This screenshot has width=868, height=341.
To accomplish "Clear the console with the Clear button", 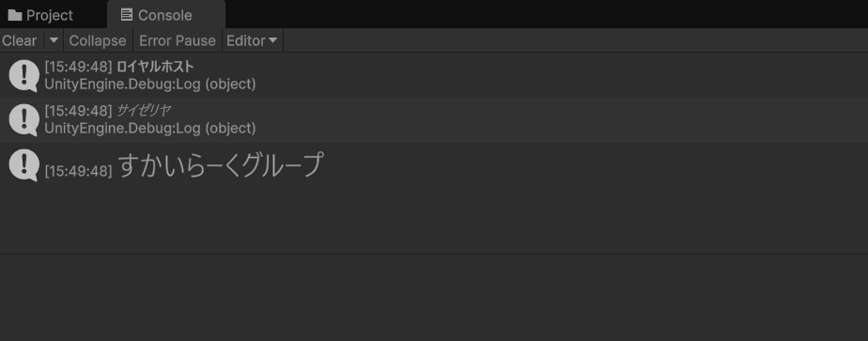I will coord(20,41).
